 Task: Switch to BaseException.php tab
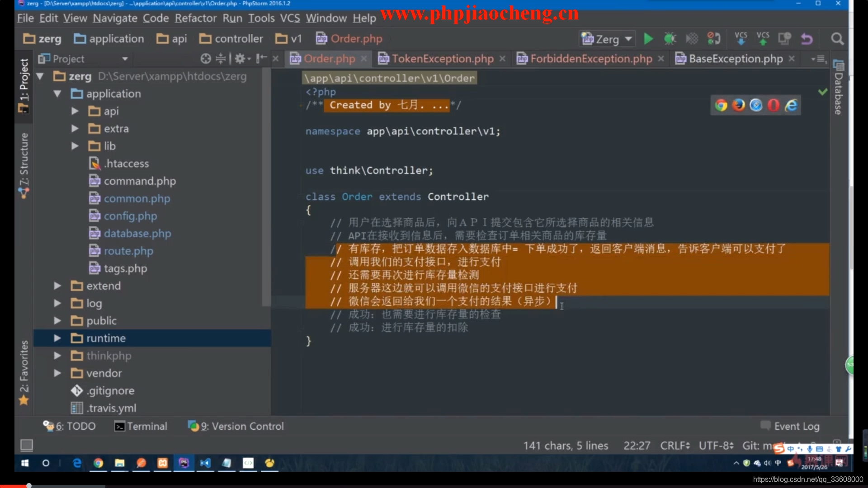coord(736,59)
